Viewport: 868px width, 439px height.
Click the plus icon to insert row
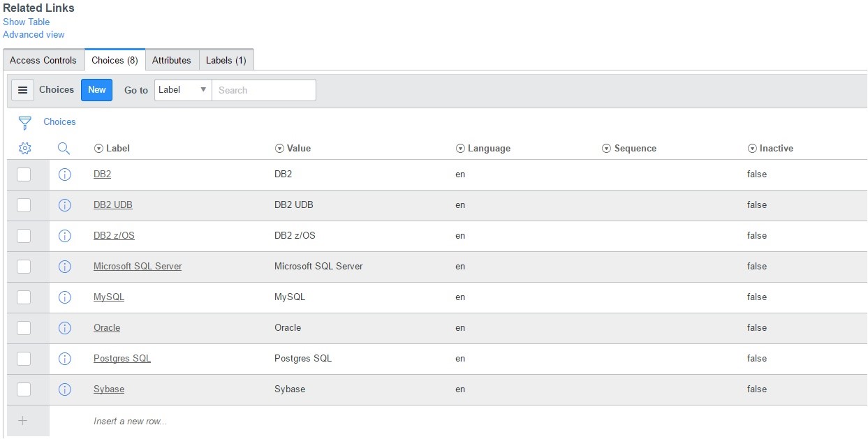pos(23,421)
